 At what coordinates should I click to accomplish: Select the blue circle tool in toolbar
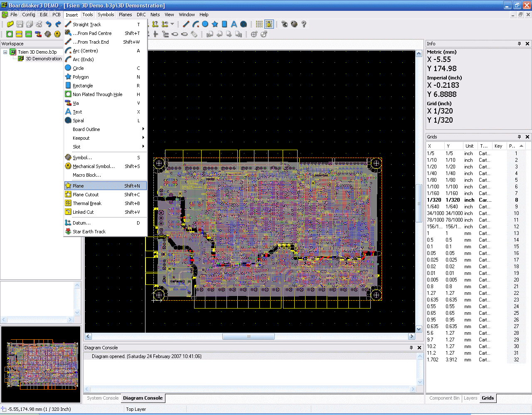(205, 24)
